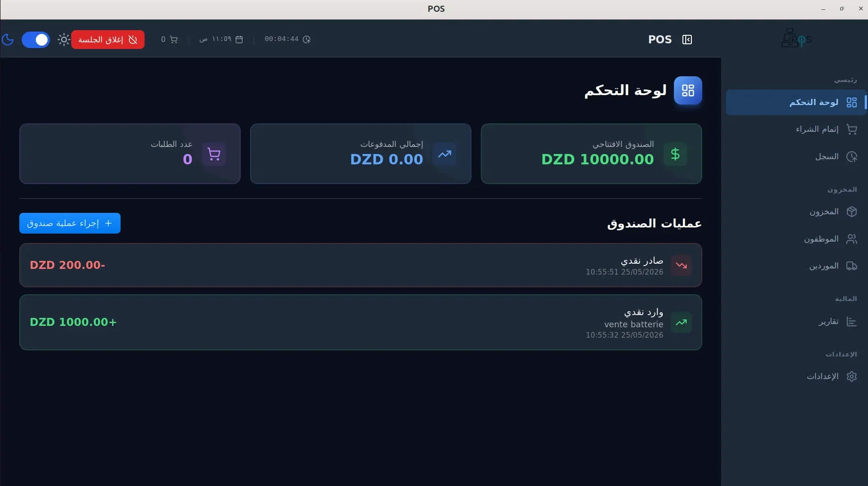Open إتمام الشراء in the sidebar
The width and height of the screenshot is (868, 486).
click(x=796, y=129)
